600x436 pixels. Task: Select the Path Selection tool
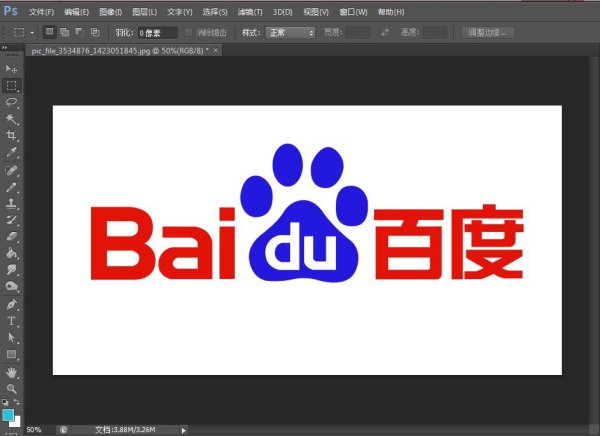point(11,338)
